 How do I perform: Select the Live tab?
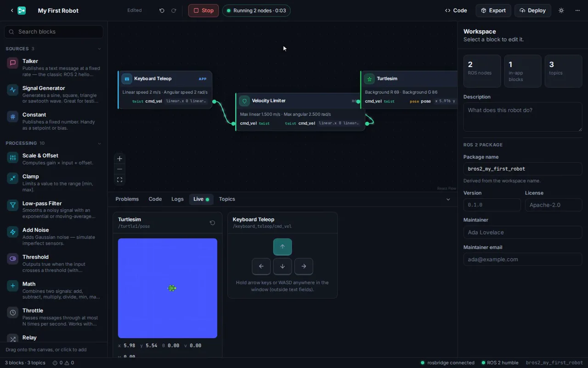(x=201, y=199)
